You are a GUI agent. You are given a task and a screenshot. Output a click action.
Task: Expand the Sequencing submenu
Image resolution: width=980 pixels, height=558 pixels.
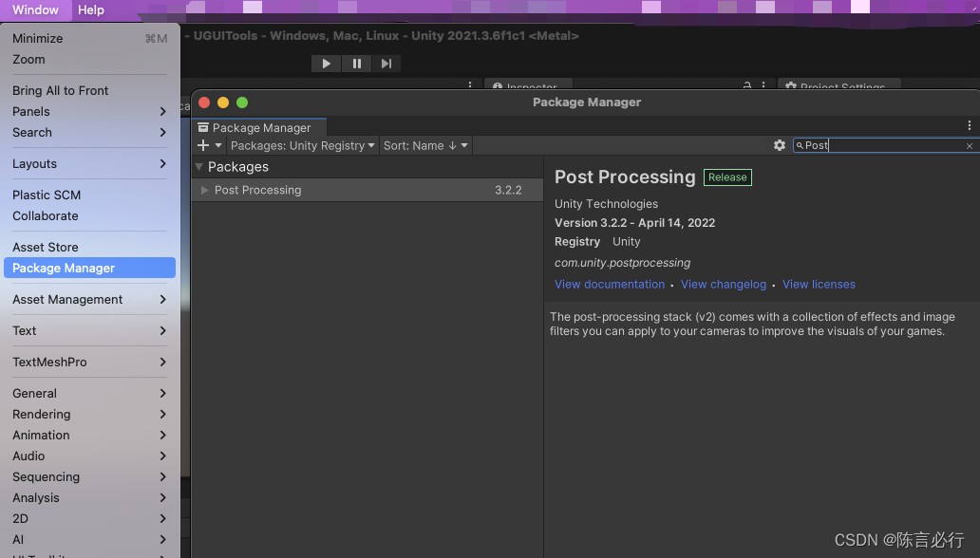pos(90,476)
